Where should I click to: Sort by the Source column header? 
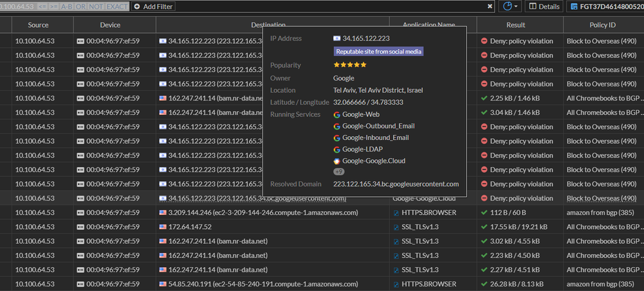click(x=38, y=25)
